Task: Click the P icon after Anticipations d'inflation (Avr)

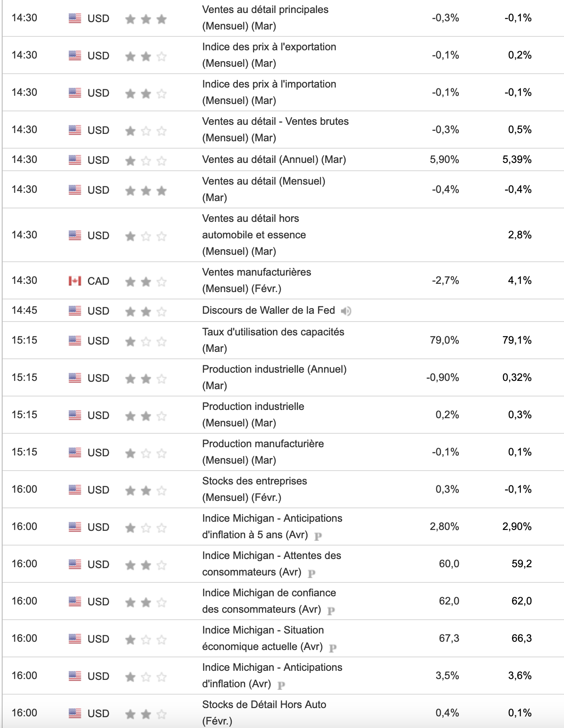Action: click(281, 685)
